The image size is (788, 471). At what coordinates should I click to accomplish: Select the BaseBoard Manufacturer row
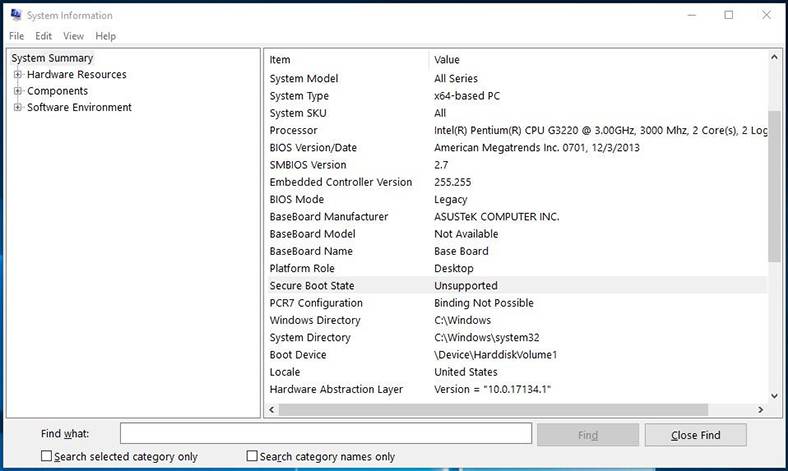click(517, 217)
